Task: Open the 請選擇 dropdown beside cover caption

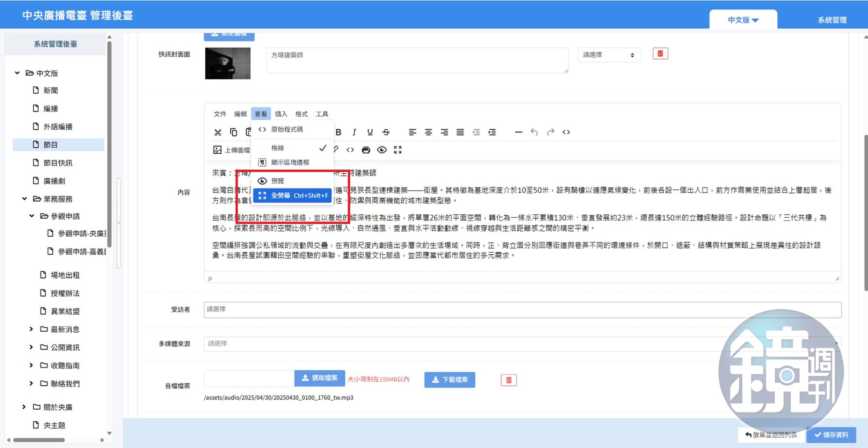Action: [x=609, y=55]
